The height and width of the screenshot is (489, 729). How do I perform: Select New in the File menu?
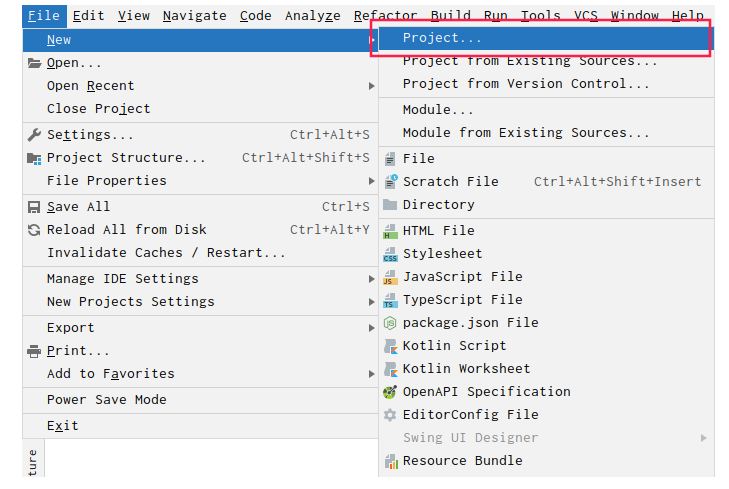(x=200, y=40)
